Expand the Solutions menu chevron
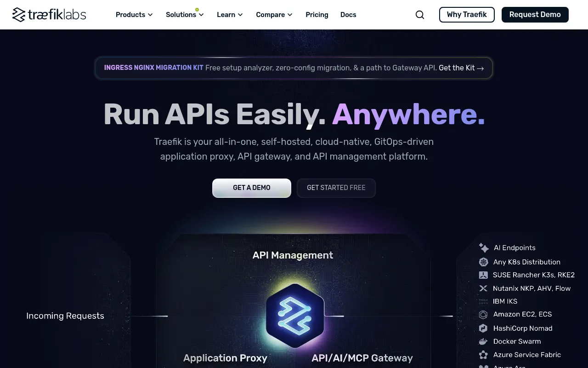Viewport: 588px width, 368px height. (x=201, y=15)
